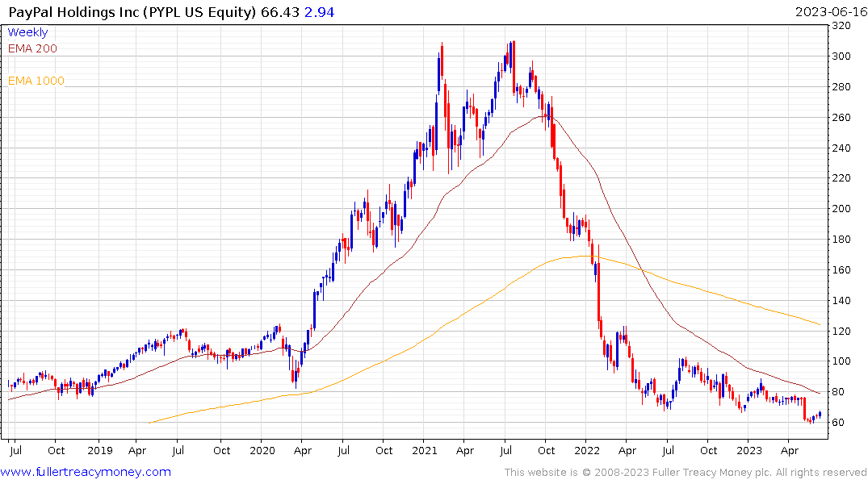
Task: Click the EMA 200 legend label
Action: (x=32, y=48)
